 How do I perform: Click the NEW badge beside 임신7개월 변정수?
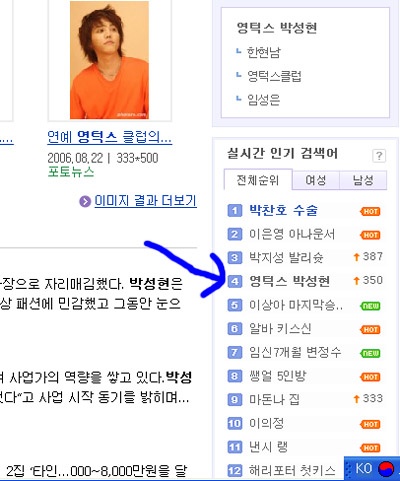coord(370,353)
